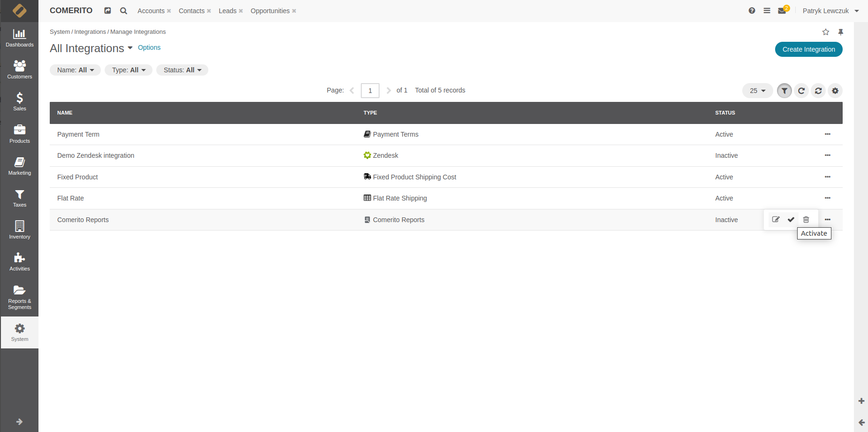Toggle the grid filters funnel icon
868x432 pixels.
pyautogui.click(x=784, y=91)
